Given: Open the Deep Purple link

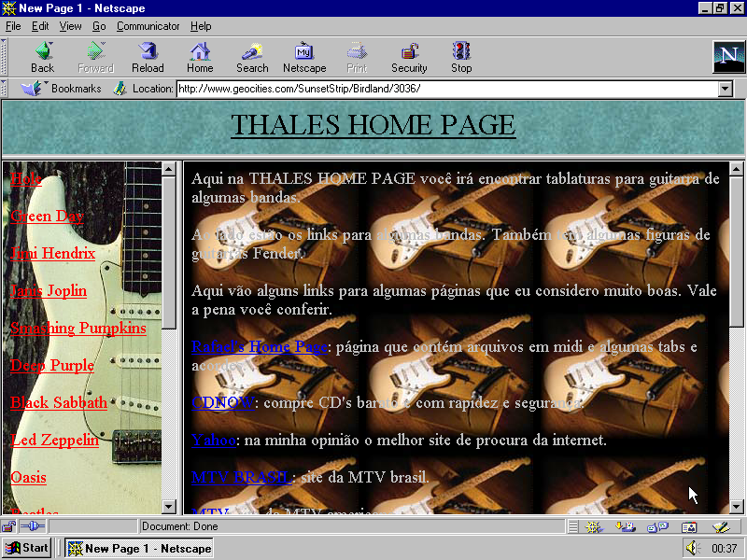Looking at the screenshot, I should 52,365.
